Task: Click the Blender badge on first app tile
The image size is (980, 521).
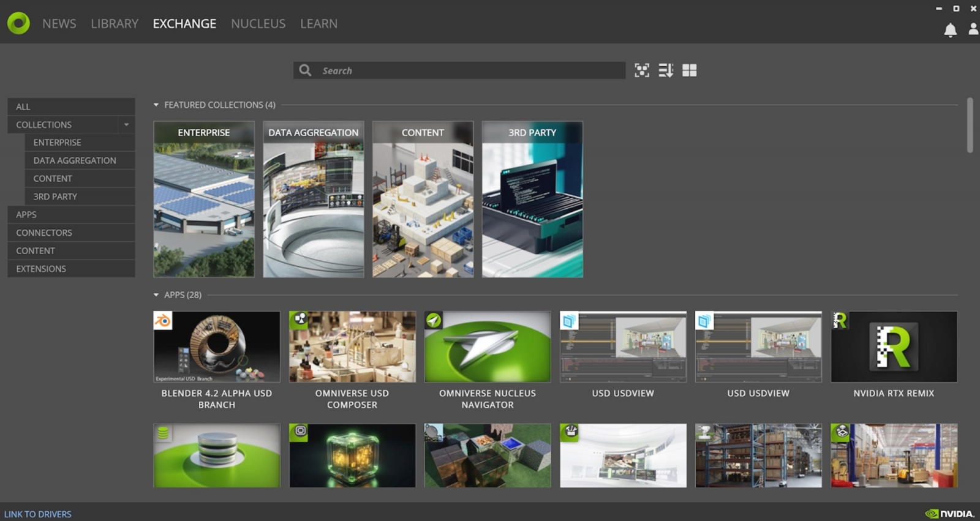Action: click(x=163, y=320)
